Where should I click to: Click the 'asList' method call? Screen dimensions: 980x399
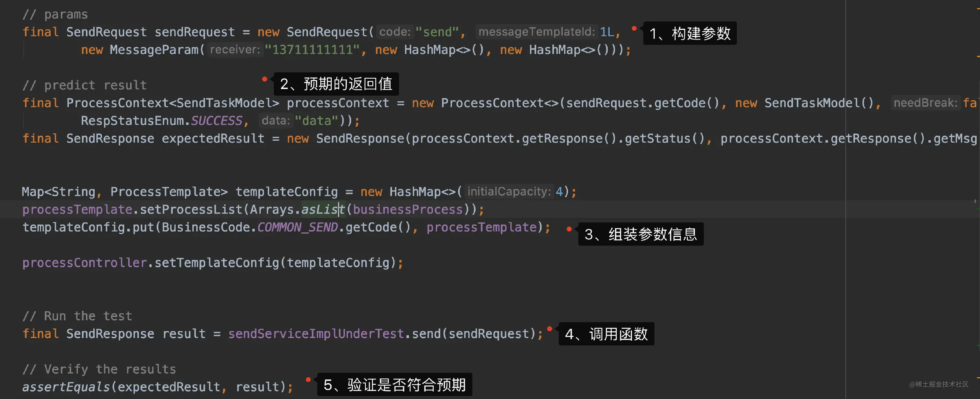pyautogui.click(x=322, y=209)
